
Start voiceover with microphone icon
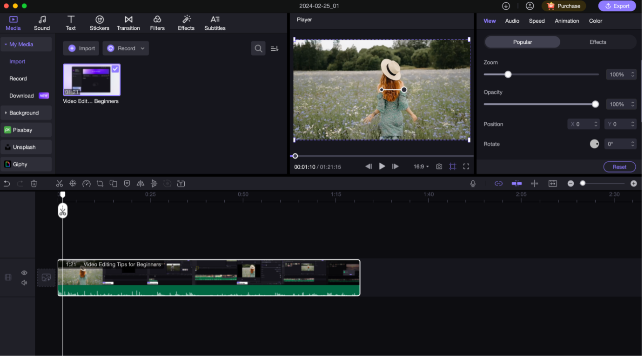[x=473, y=184]
